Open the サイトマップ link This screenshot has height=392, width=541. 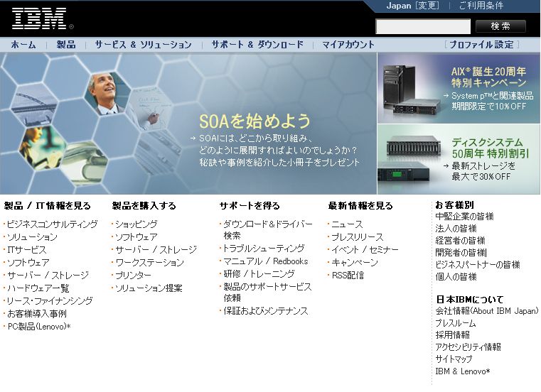pos(454,359)
